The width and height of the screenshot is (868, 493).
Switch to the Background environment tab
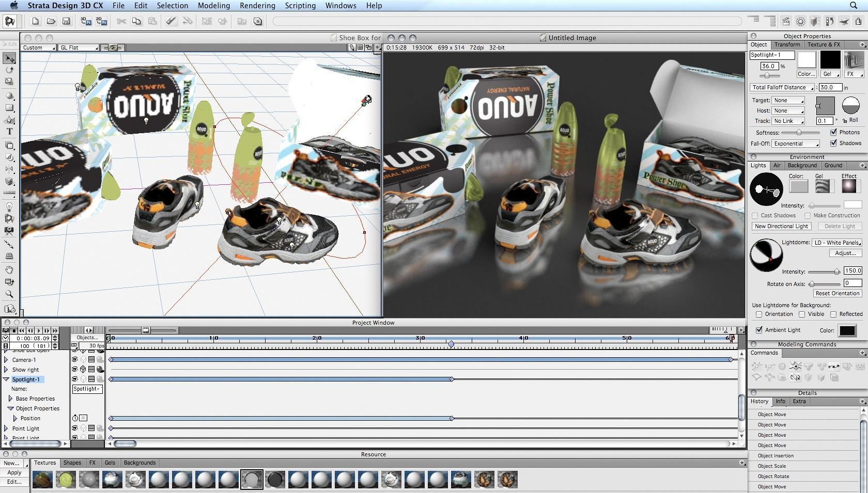click(x=802, y=165)
